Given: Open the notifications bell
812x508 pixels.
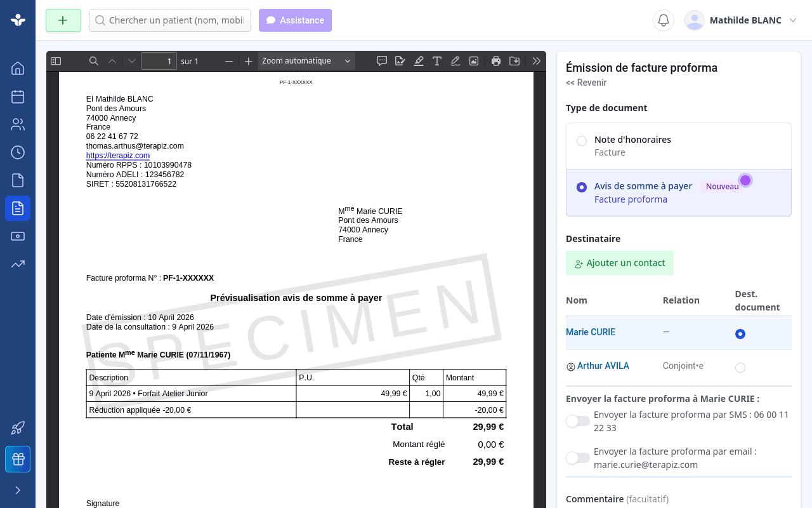Looking at the screenshot, I should [x=664, y=20].
